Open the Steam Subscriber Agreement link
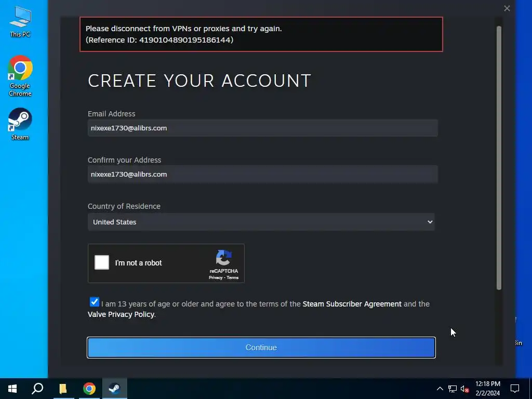532x399 pixels. click(352, 304)
